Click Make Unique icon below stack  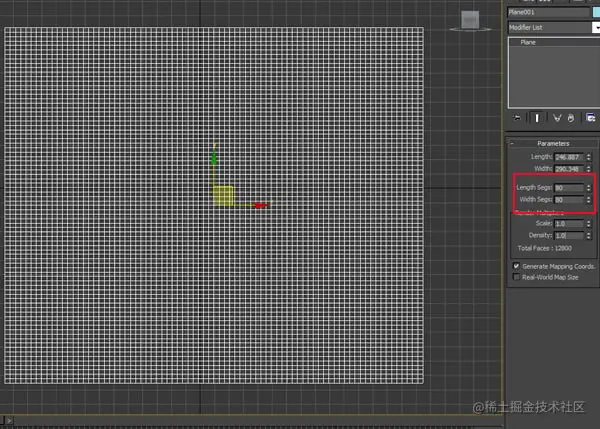[557, 118]
